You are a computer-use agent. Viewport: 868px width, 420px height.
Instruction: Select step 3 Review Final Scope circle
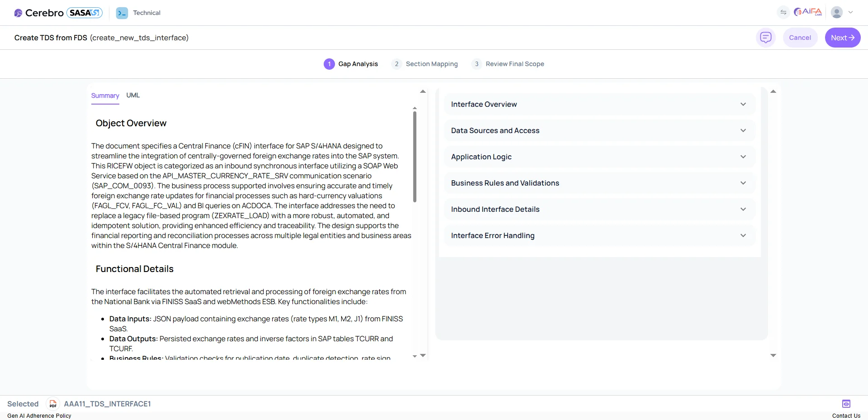476,64
